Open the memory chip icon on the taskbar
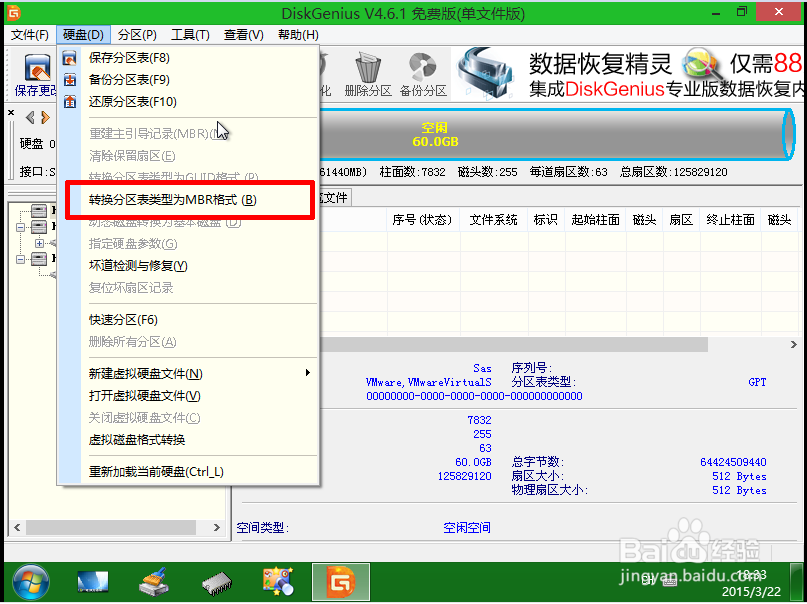Screen dimensions: 807x604 (x=217, y=583)
